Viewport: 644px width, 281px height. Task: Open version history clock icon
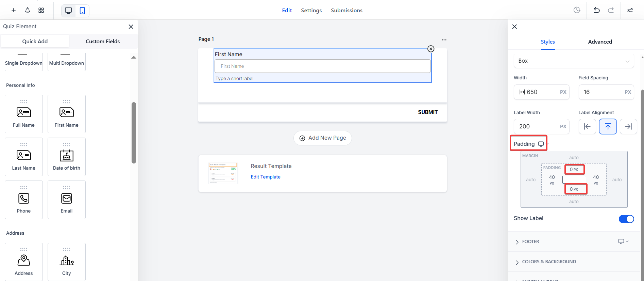tap(577, 10)
